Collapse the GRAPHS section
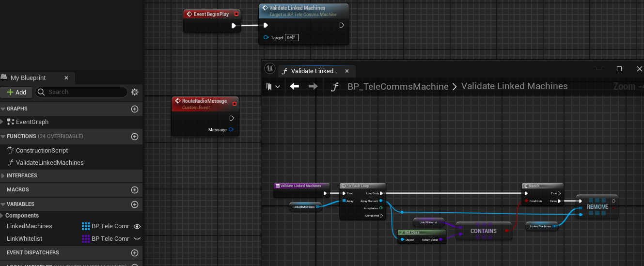This screenshot has width=644, height=266. coord(3,109)
